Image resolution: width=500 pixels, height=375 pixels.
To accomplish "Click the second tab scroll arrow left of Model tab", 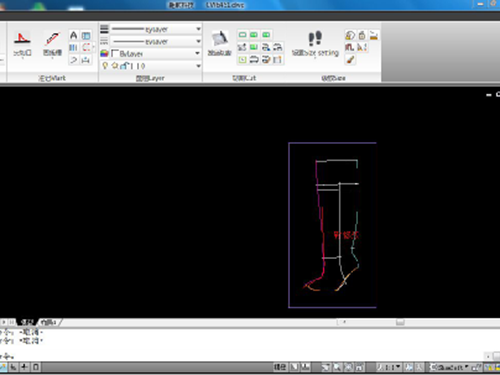I will point(12,322).
